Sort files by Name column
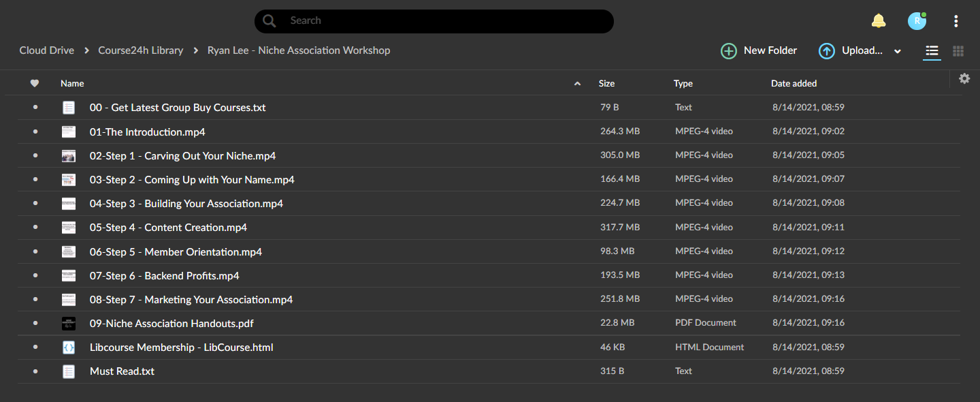980x402 pixels. pyautogui.click(x=72, y=83)
